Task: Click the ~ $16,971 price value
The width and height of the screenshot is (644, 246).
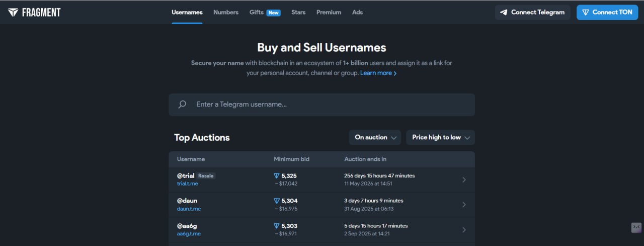Action: point(286,234)
